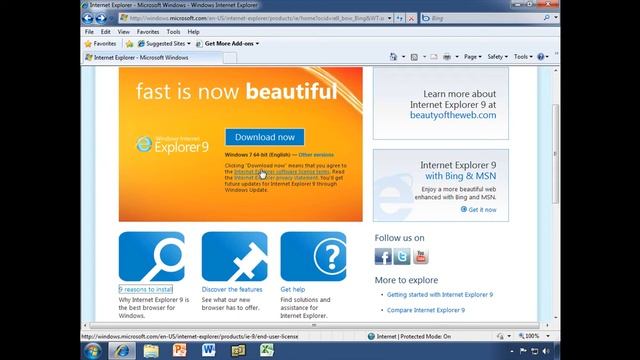
Task: Open the Tools dropdown in command bar
Action: pos(523,57)
